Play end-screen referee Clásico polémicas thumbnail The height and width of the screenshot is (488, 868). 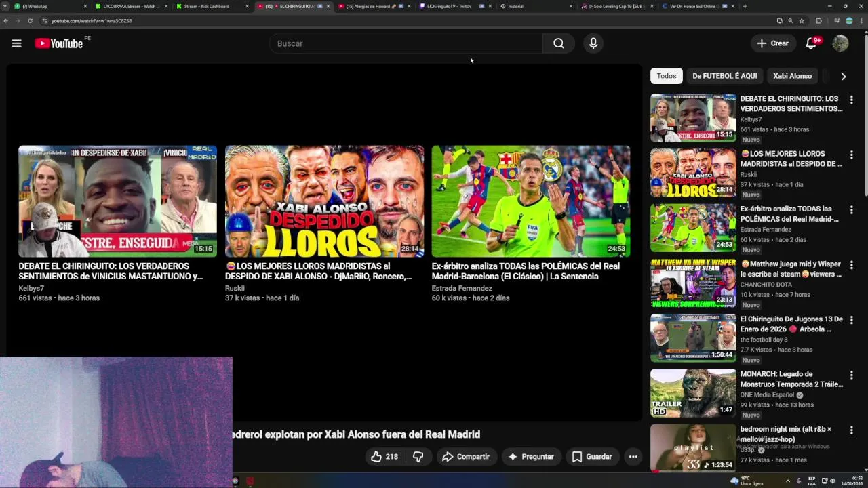tap(531, 201)
